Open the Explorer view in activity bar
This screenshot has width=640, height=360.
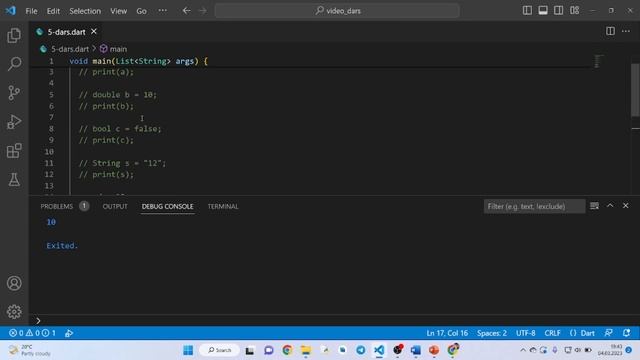coord(14,36)
